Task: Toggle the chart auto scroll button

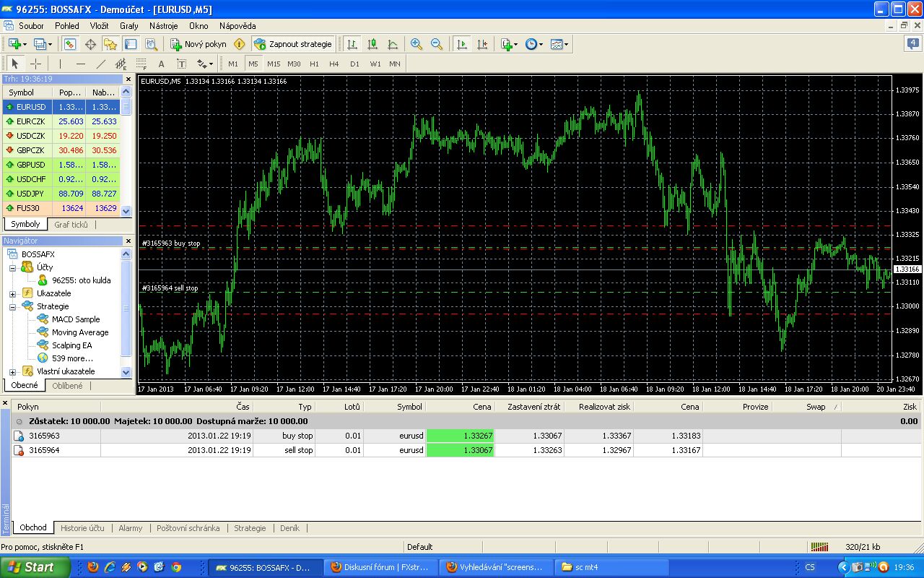Action: point(462,44)
